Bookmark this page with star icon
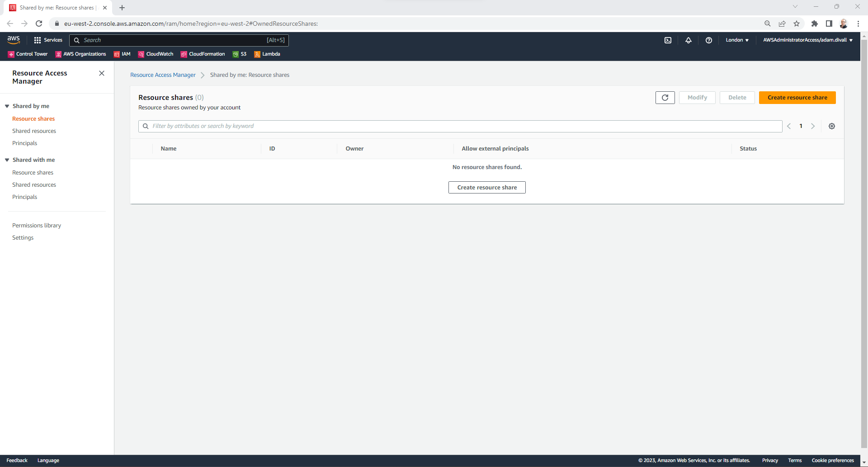Image resolution: width=868 pixels, height=467 pixels. coord(797,24)
